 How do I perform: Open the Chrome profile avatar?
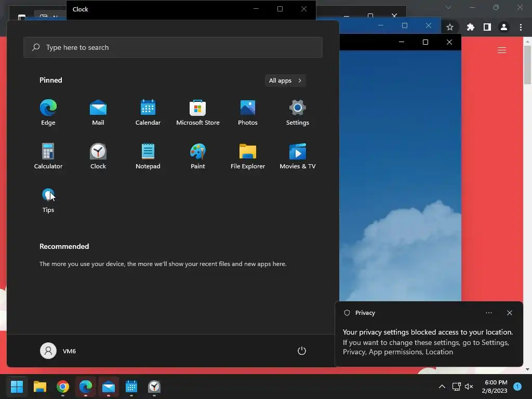point(504,27)
